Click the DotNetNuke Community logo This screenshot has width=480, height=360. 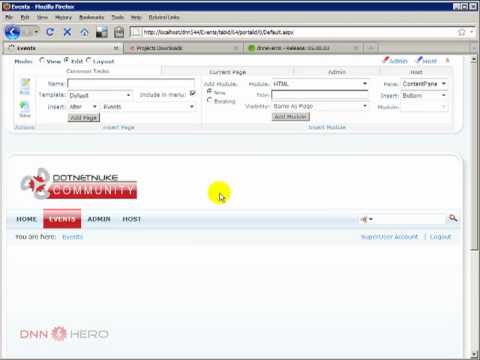79,184
